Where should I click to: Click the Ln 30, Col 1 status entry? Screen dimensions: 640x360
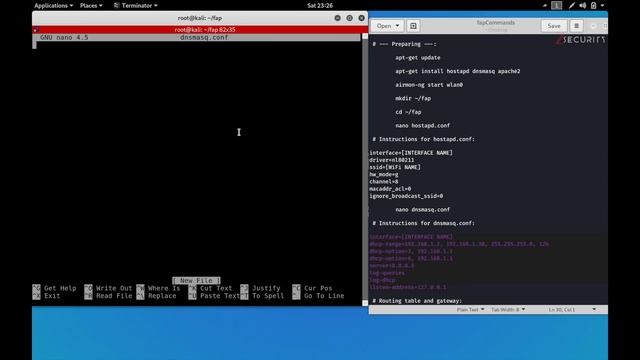pos(562,310)
